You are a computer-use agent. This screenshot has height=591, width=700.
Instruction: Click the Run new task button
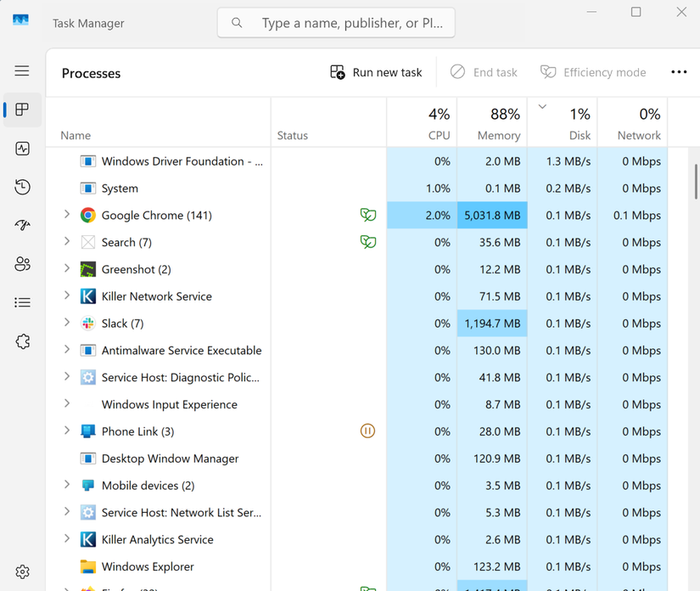(376, 72)
